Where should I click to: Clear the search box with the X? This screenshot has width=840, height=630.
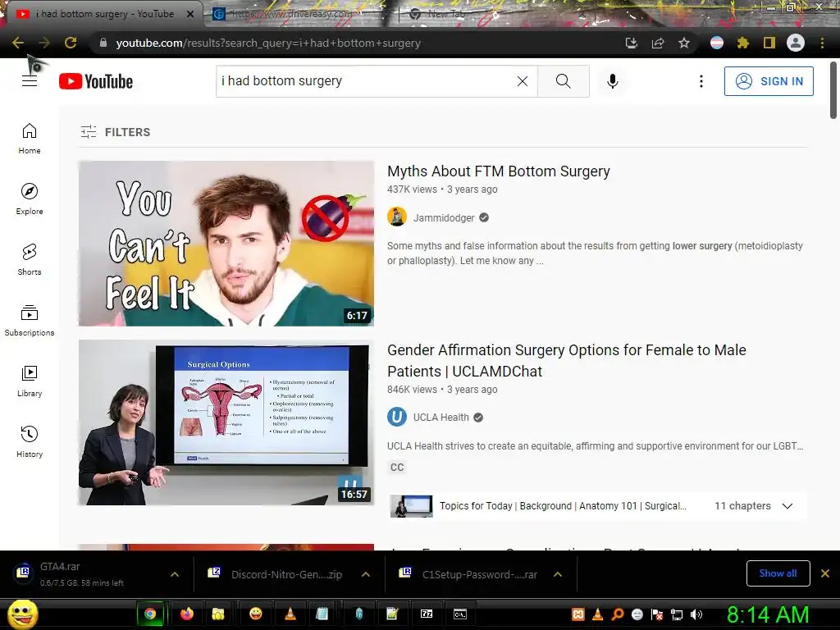pyautogui.click(x=523, y=81)
